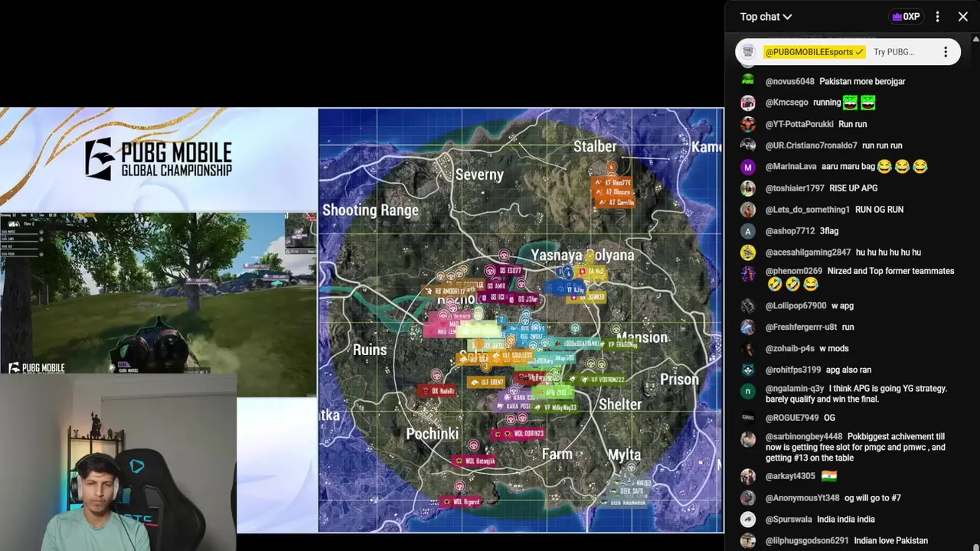Click @ngalamin-q3y green n avatar
This screenshot has height=551, width=980.
pyautogui.click(x=748, y=392)
